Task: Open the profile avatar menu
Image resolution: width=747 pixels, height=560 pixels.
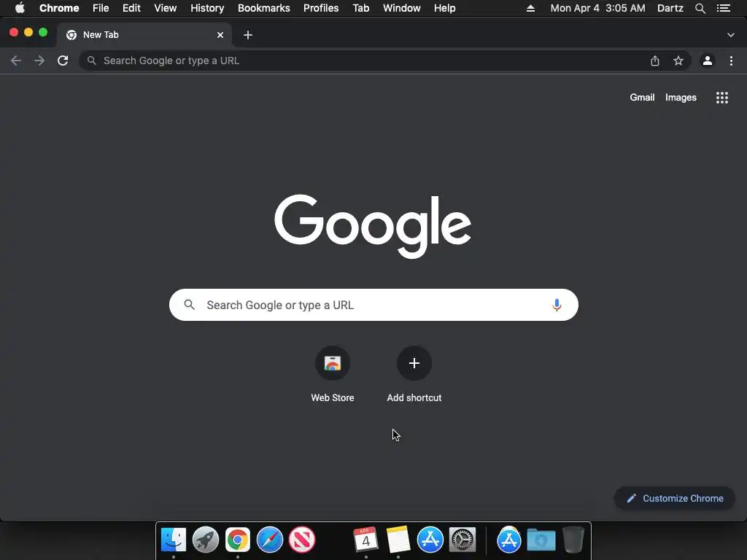Action: coord(708,61)
